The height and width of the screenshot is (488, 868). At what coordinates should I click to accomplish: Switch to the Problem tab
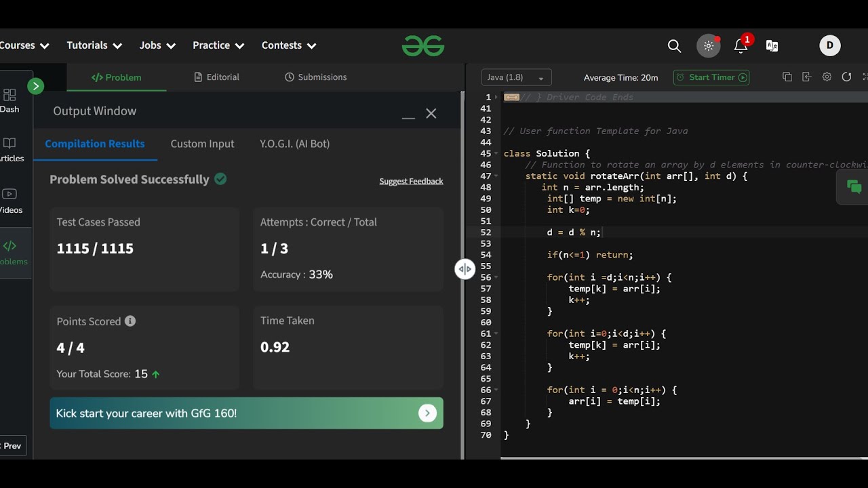point(117,77)
